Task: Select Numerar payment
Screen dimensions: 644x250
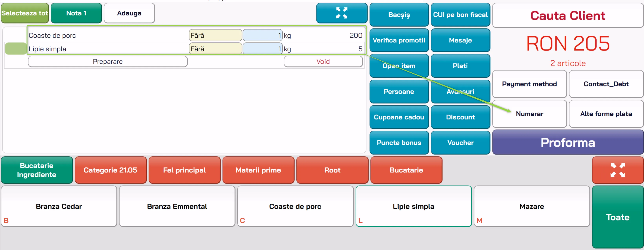Action: [x=529, y=114]
